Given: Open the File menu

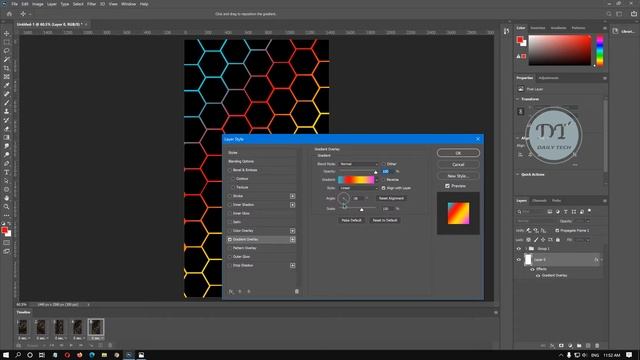Looking at the screenshot, I should tap(14, 4).
